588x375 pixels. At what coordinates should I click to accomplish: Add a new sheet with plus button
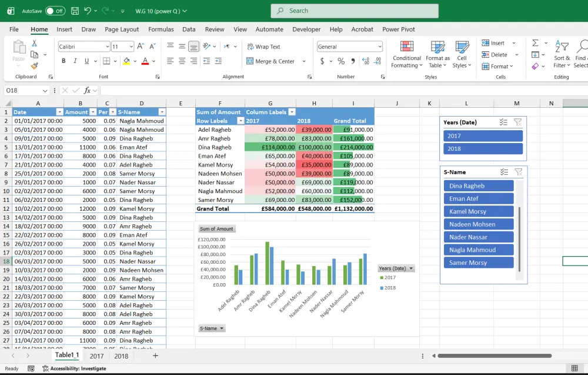[155, 356]
